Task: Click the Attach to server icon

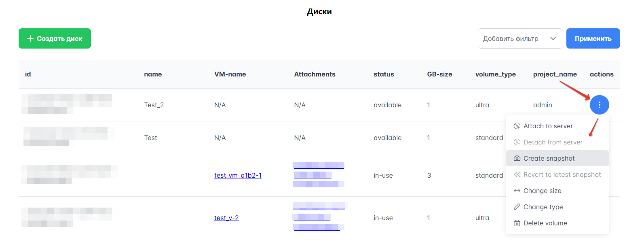Action: click(x=517, y=126)
